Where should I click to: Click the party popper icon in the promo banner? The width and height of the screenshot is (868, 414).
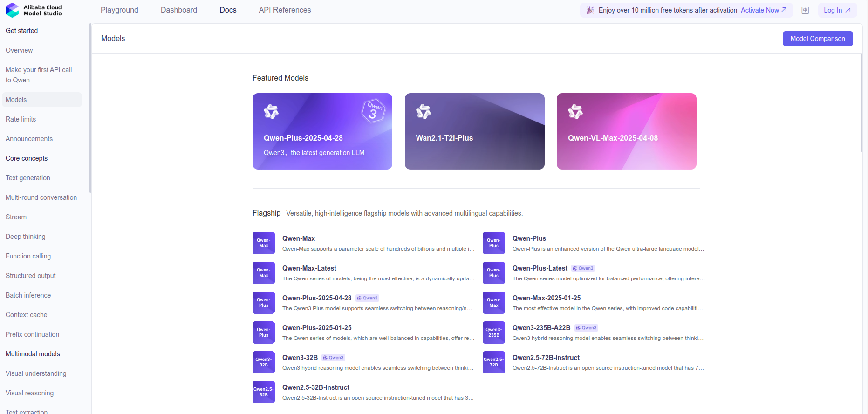click(x=590, y=10)
